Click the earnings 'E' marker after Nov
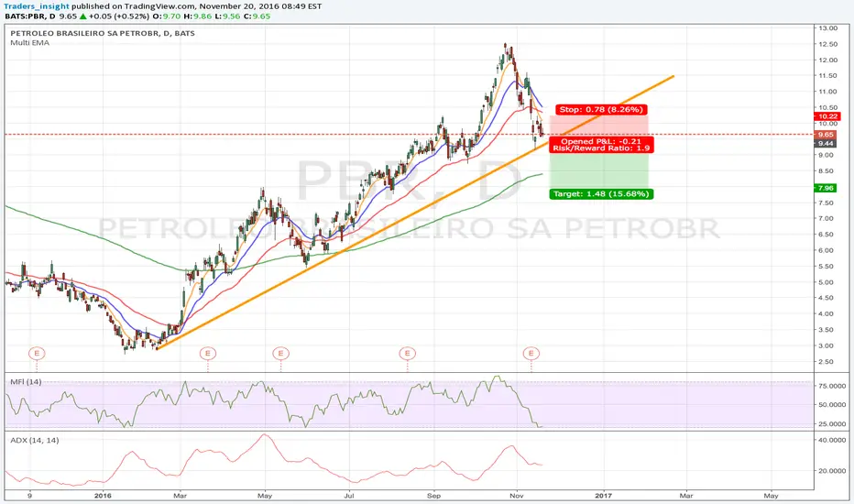Viewport: 854px width, 504px height. (x=531, y=353)
